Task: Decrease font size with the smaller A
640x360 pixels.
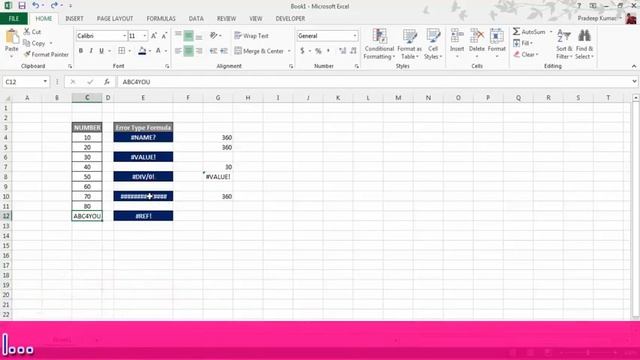Action: pos(164,36)
